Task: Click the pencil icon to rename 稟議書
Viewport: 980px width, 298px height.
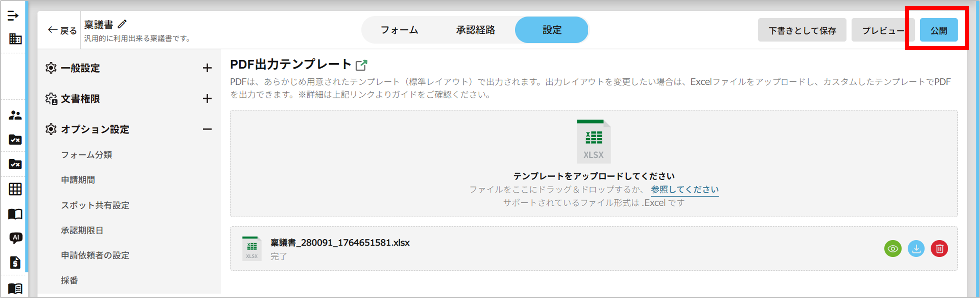Action: 122,24
